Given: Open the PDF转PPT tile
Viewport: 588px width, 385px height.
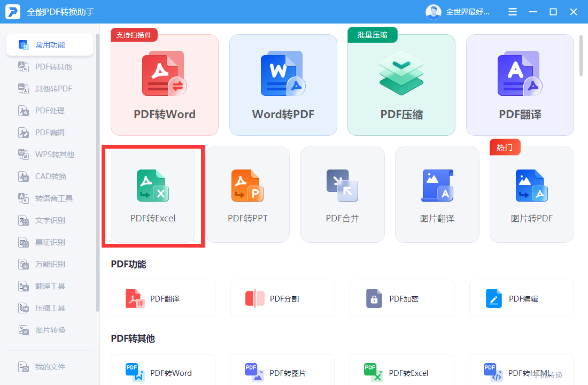Looking at the screenshot, I should point(247,195).
